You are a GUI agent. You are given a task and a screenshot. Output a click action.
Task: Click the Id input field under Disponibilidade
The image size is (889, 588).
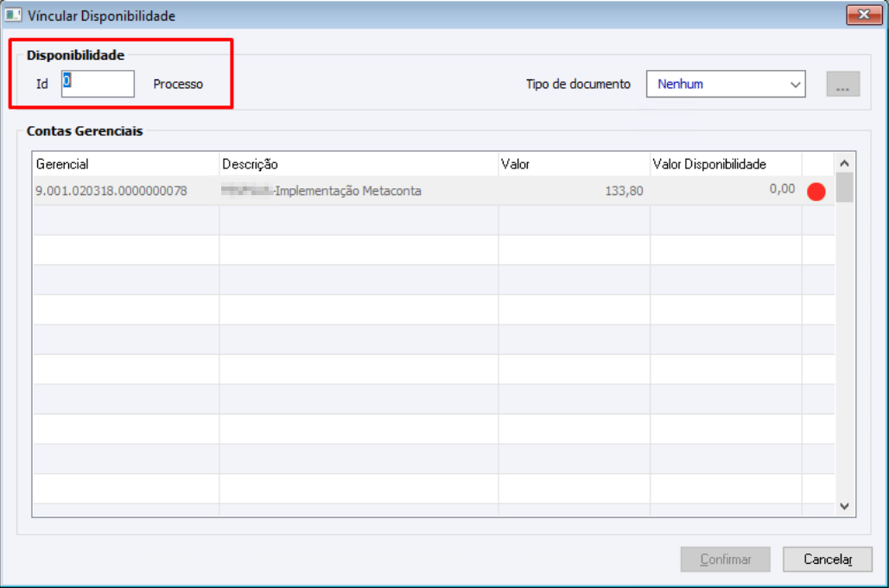point(98,84)
